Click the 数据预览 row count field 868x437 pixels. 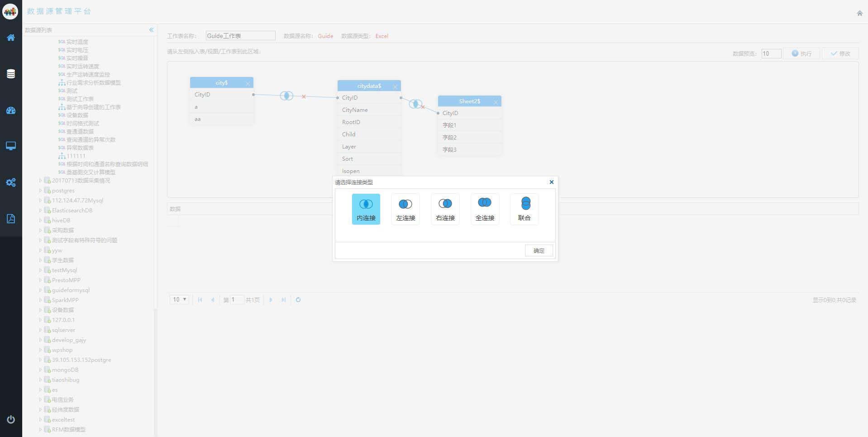click(x=771, y=53)
